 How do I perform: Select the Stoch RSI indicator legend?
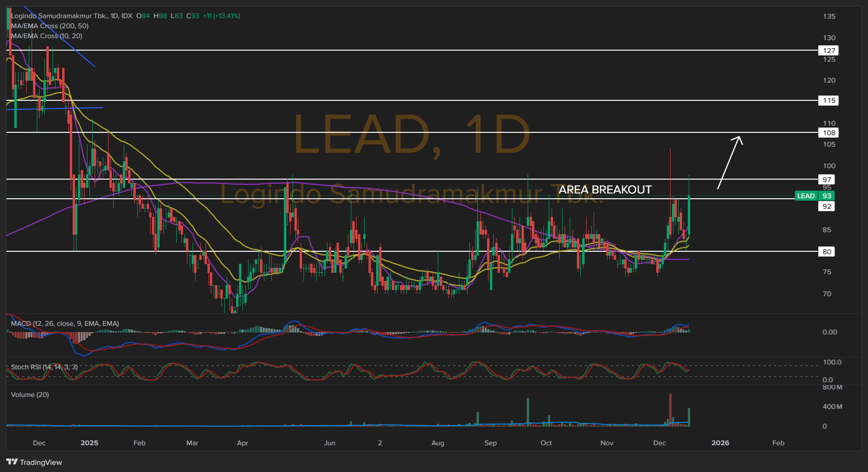coord(44,367)
